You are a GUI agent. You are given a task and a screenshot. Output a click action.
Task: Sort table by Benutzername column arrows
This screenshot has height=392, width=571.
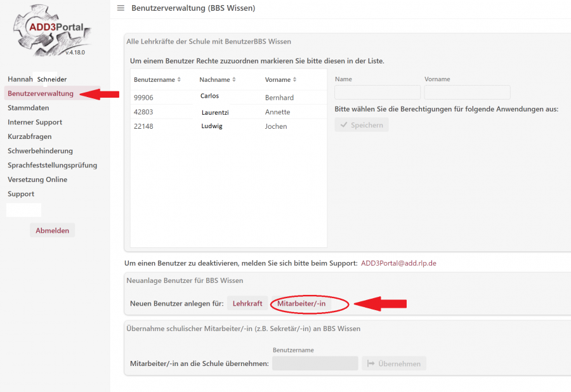point(179,80)
